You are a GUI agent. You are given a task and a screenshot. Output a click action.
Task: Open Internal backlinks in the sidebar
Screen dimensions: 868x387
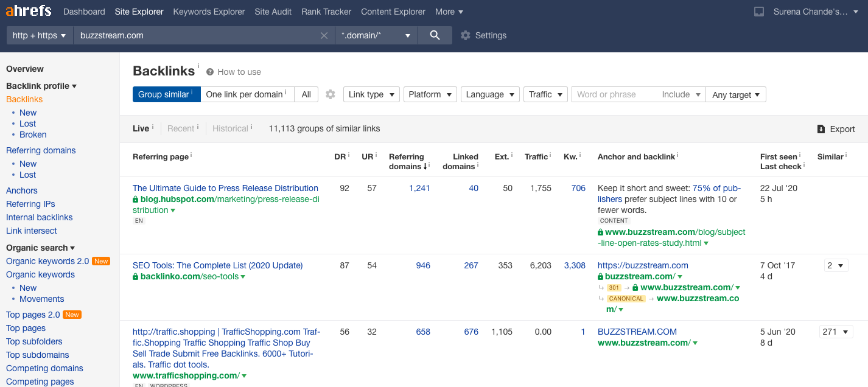point(40,217)
